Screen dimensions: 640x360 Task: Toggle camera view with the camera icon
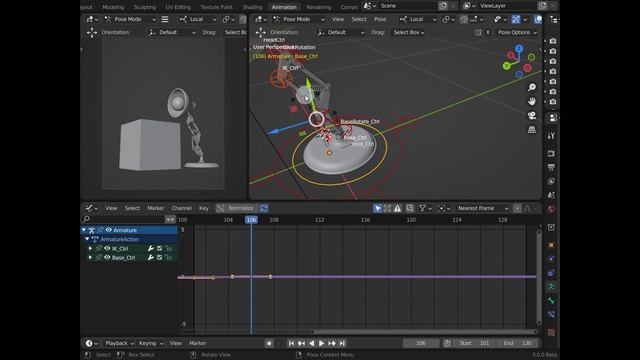point(531,116)
